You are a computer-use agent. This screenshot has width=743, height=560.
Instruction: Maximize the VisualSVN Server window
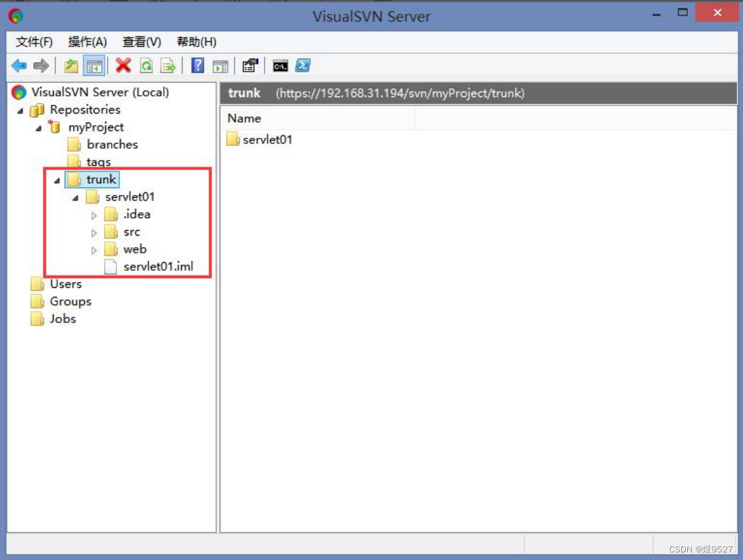pos(682,13)
